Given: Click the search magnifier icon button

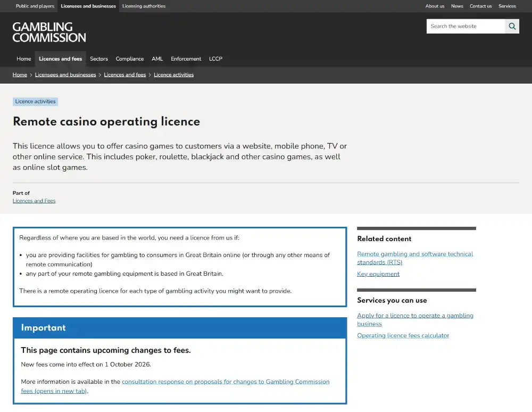Looking at the screenshot, I should pyautogui.click(x=512, y=26).
